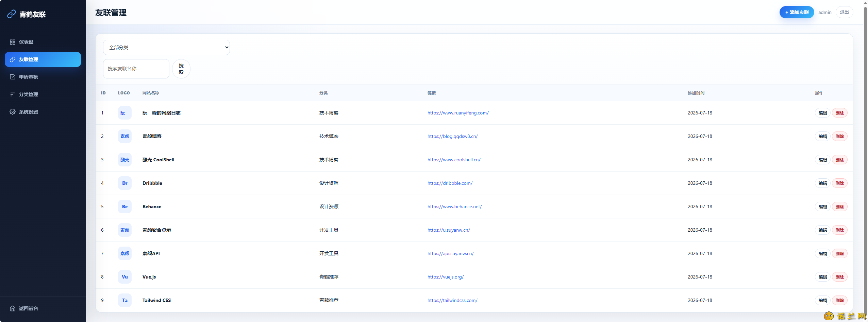The width and height of the screenshot is (868, 322).
Task: Click the 申请审核 checkbox-edit icon in sidebar
Action: tap(13, 77)
